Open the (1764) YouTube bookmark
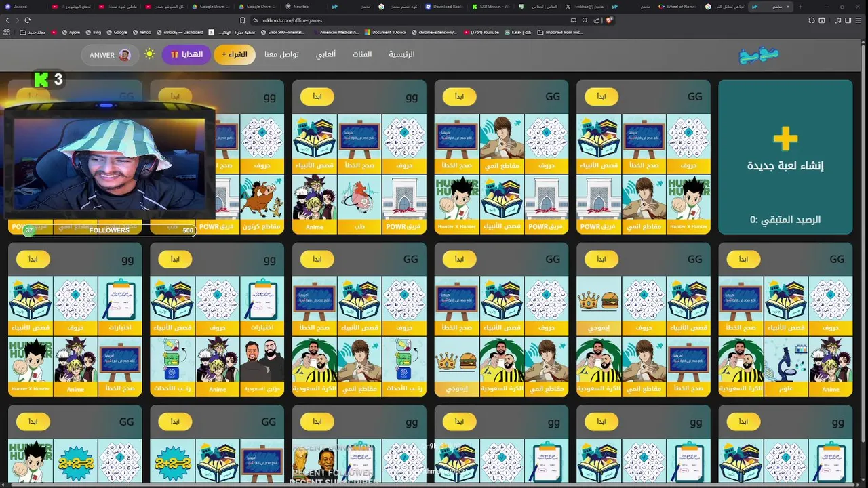 pyautogui.click(x=480, y=32)
